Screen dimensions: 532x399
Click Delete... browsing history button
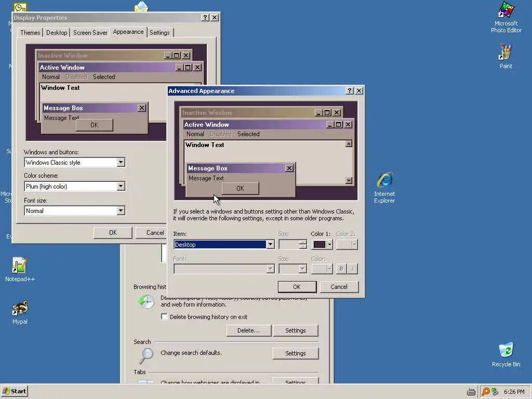point(248,330)
